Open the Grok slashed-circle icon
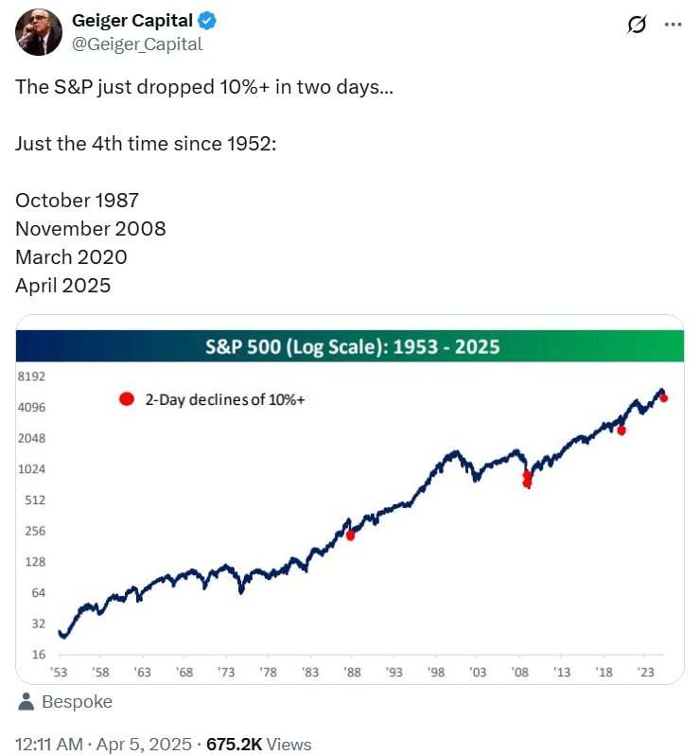 pyautogui.click(x=637, y=24)
